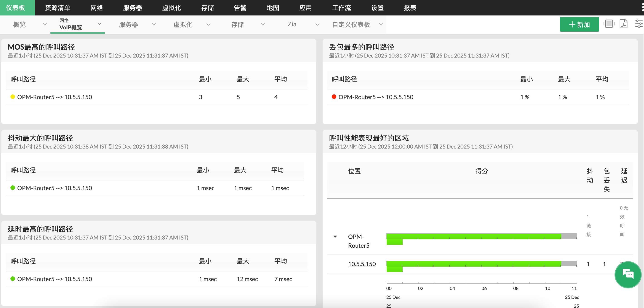Open the 地图 menu

pos(273,8)
